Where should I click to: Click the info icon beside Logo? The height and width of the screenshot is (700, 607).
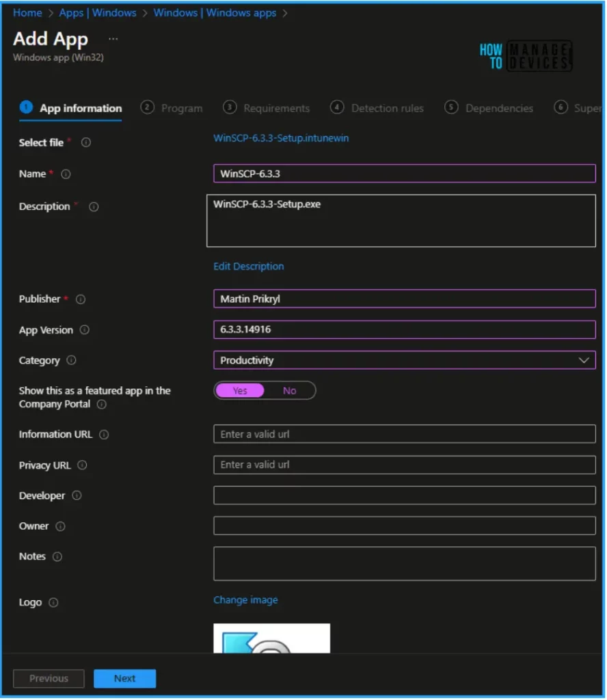point(53,603)
